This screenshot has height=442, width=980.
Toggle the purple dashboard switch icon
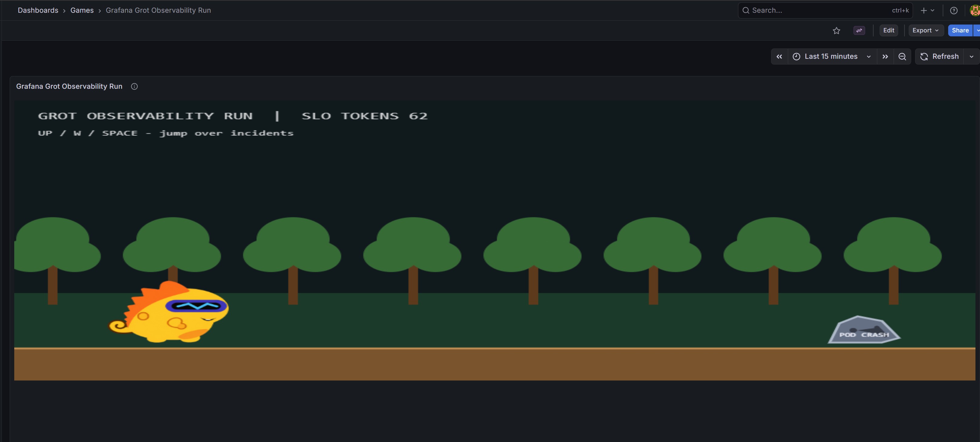[x=859, y=30]
